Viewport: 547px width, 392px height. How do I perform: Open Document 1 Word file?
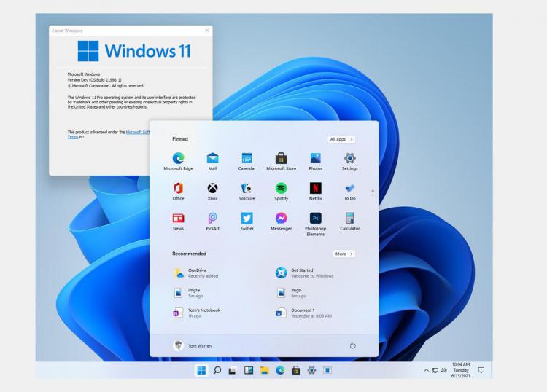(304, 313)
